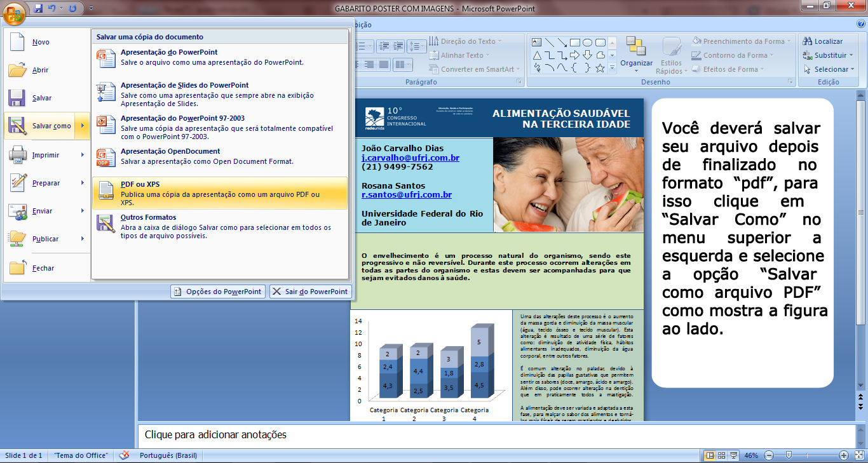This screenshot has height=463, width=868.
Task: Click the zoom slider handle
Action: (789, 455)
